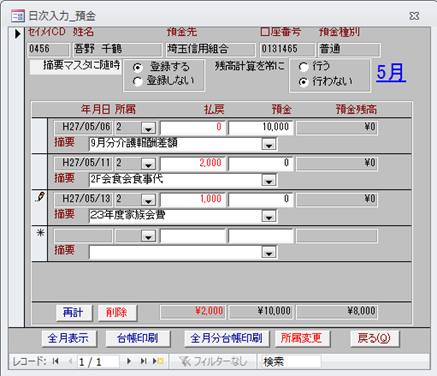Open 所属 dropdown in H27/05/06 row
Viewport: 437px width, 376px height.
point(148,128)
